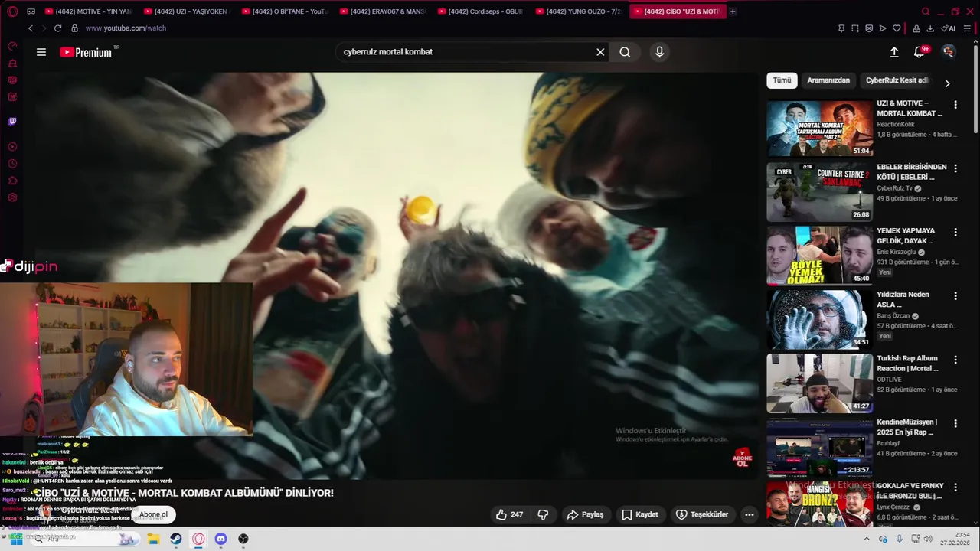Open YouTube create upload icon
Screen dimensions: 980x551
(894, 52)
